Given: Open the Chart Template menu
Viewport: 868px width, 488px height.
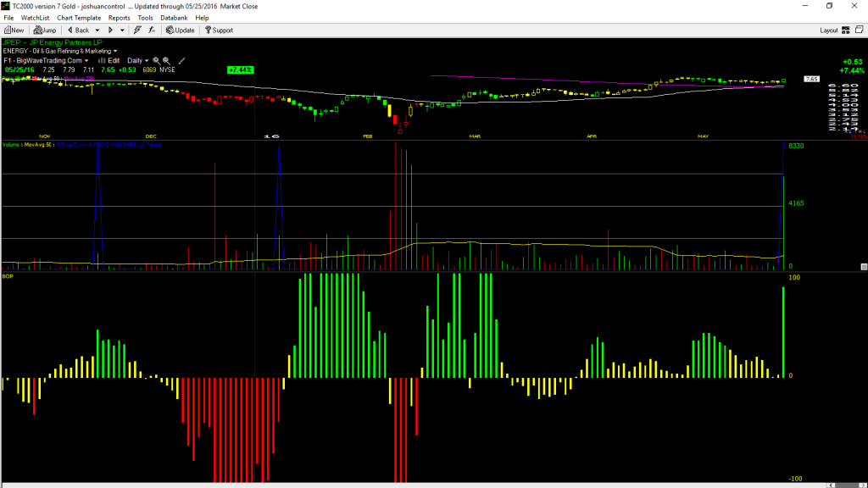Looking at the screenshot, I should tap(79, 18).
